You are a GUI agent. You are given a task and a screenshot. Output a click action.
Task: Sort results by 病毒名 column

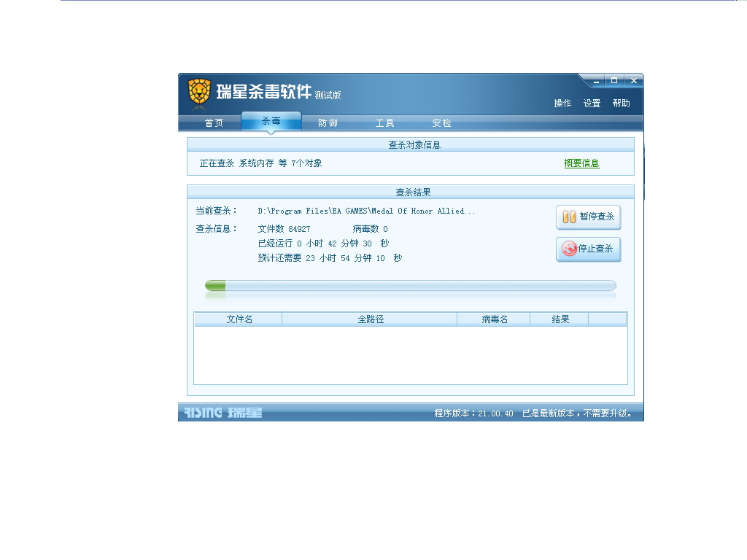[494, 319]
